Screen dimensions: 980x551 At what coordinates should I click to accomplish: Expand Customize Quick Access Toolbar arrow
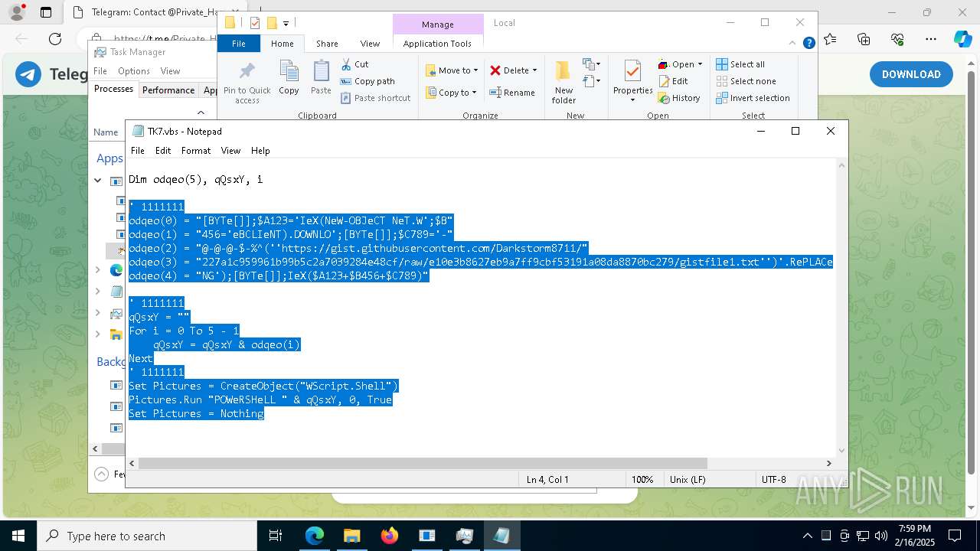(x=286, y=24)
